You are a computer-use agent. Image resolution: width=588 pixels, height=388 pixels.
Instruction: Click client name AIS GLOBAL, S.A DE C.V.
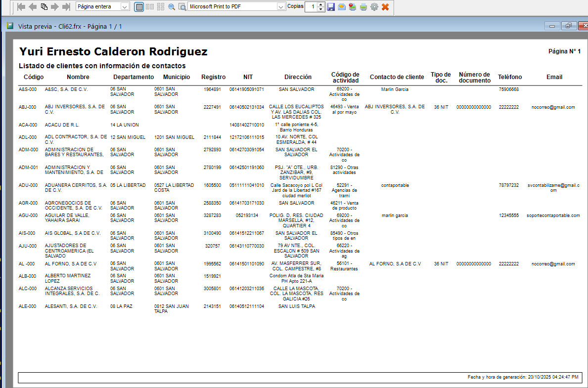coord(73,233)
